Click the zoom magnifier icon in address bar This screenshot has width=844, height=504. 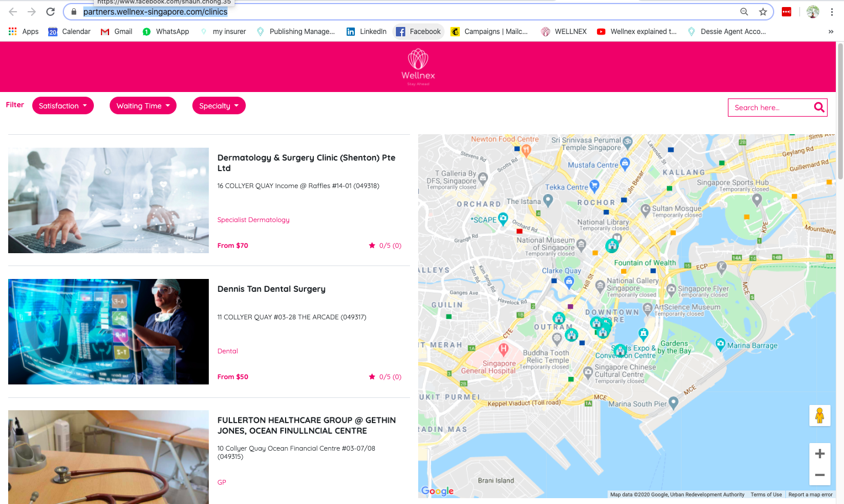[x=744, y=12]
